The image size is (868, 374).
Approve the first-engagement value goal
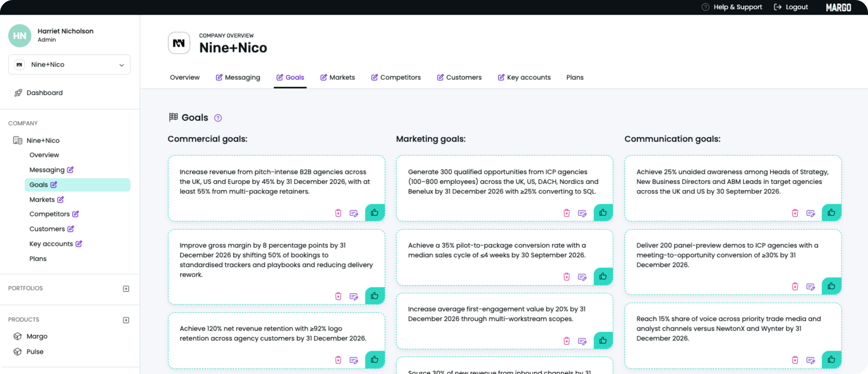[x=603, y=340]
